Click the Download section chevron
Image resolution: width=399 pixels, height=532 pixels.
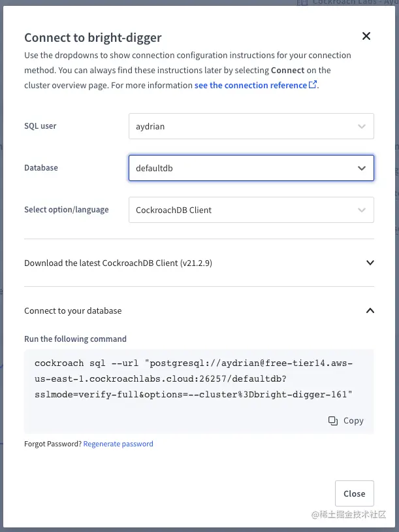point(370,263)
